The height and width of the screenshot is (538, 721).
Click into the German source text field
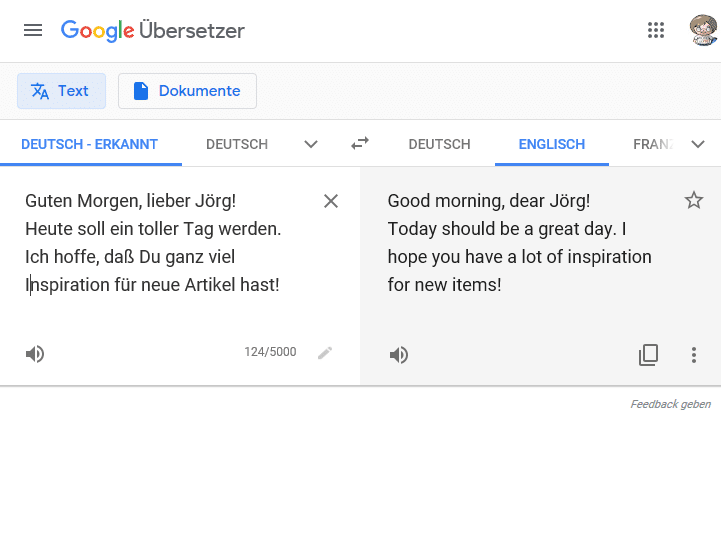153,243
